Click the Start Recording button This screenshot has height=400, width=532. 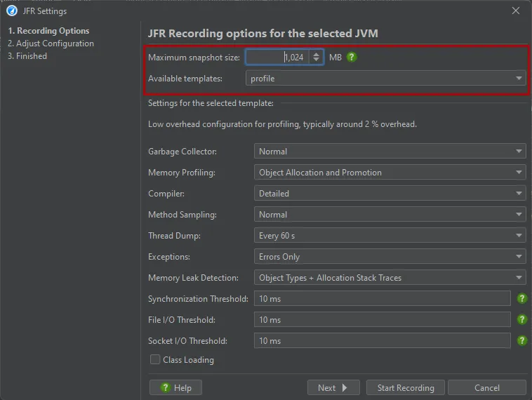(x=406, y=387)
